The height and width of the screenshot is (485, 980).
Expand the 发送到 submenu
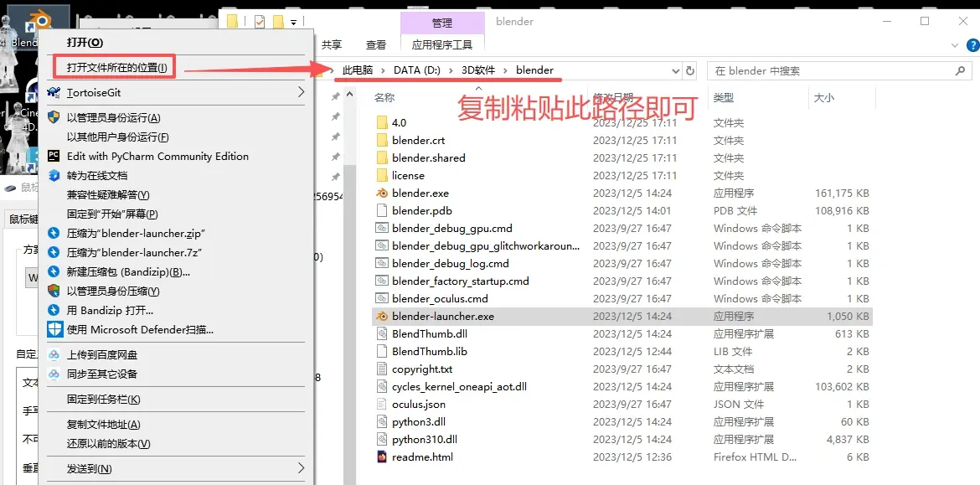pos(301,468)
